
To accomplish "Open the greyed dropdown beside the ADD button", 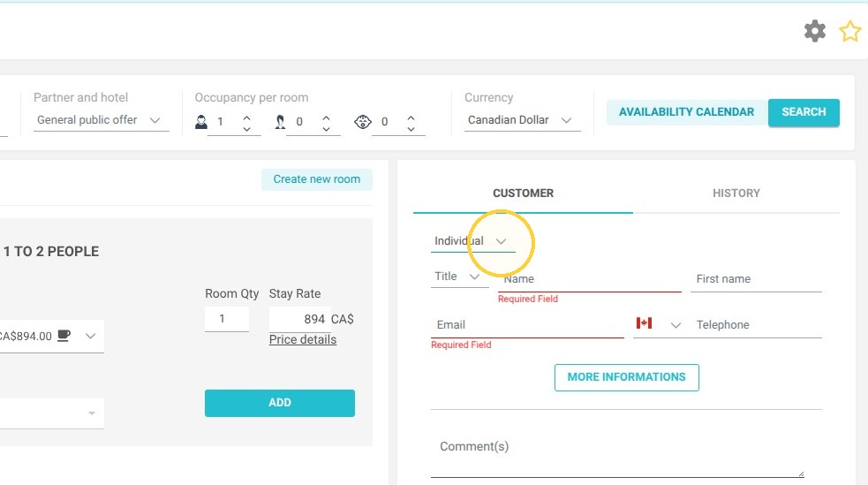I will point(52,413).
